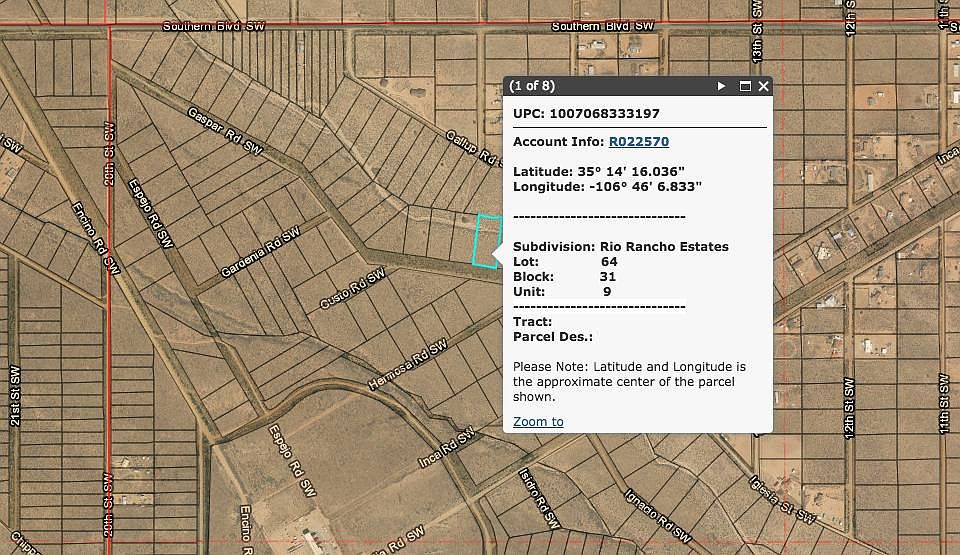Click the Rio Rancho Estates subdivision text

(x=664, y=246)
